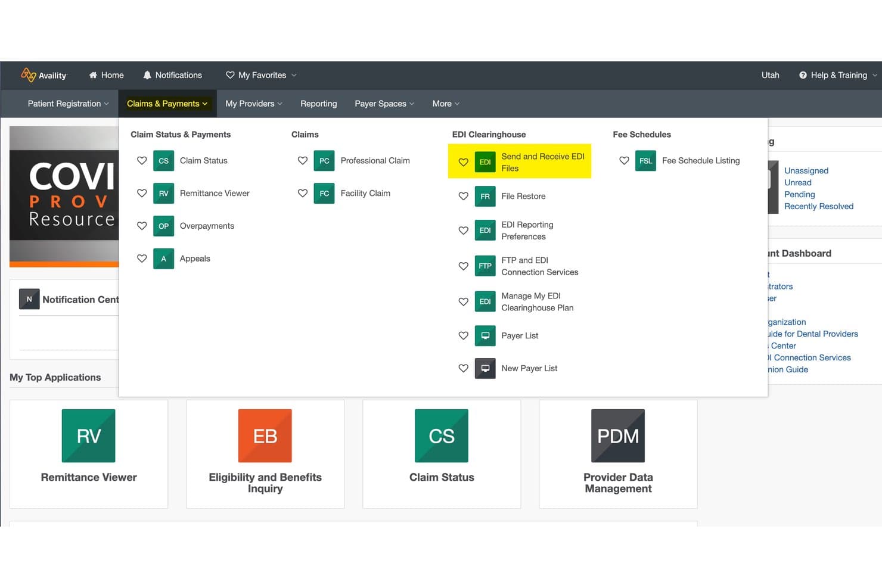Open the Help & Training dropdown
The image size is (882, 588).
(x=838, y=75)
